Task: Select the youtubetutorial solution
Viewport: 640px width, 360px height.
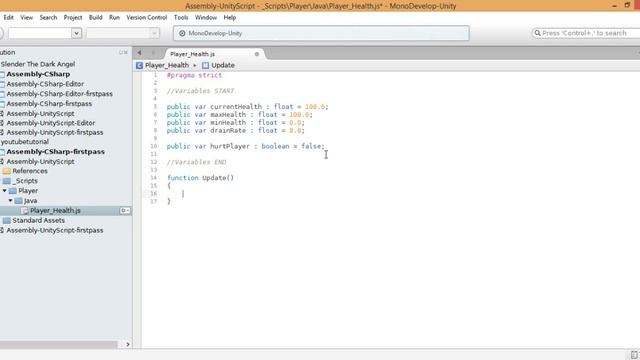Action: [x=24, y=142]
